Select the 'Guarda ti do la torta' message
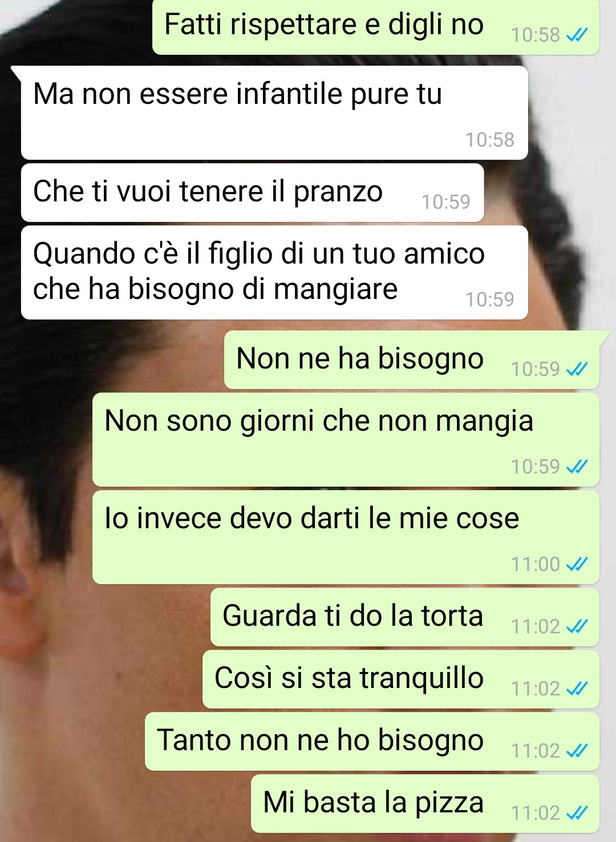The image size is (616, 842). (405, 617)
